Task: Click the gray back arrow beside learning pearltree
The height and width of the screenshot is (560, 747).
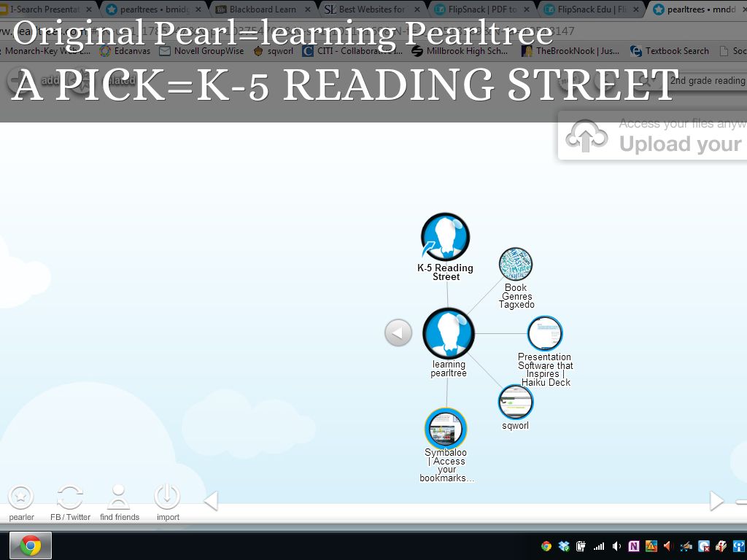Action: click(398, 333)
